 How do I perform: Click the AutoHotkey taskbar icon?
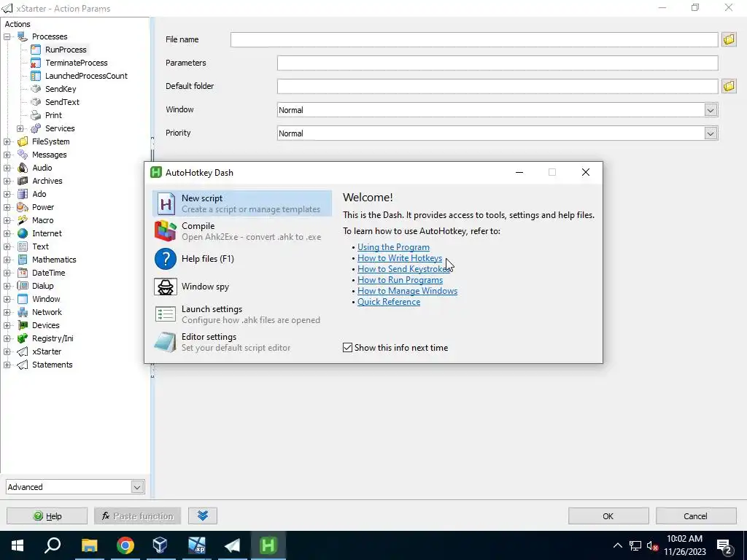click(x=268, y=545)
